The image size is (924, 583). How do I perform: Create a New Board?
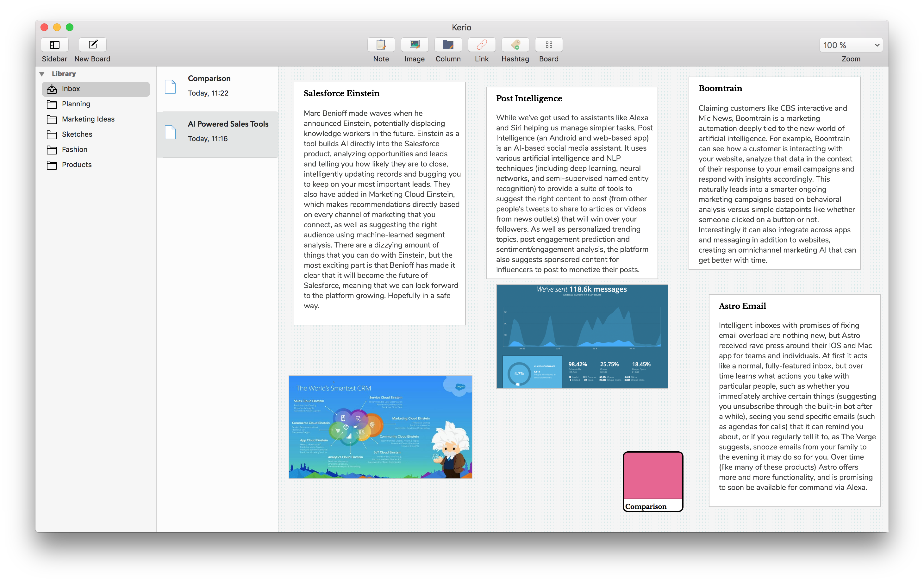pyautogui.click(x=92, y=45)
